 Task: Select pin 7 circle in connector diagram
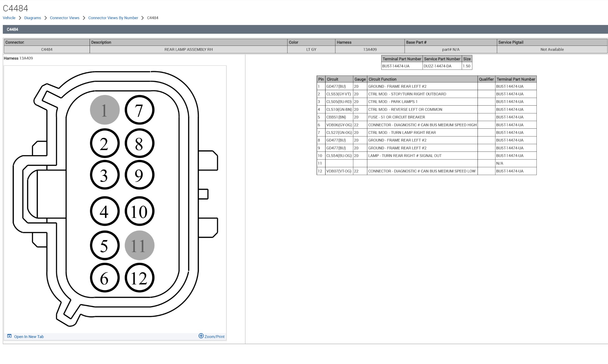[x=139, y=110]
